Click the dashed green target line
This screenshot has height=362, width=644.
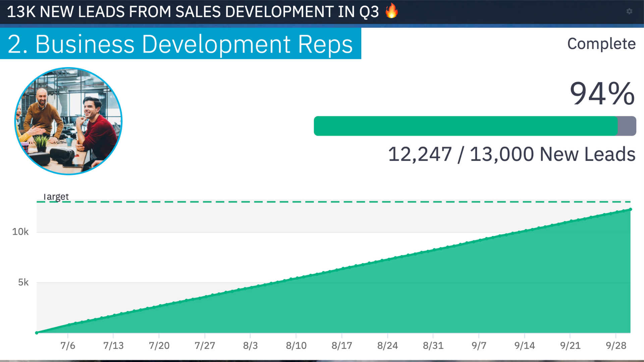(x=333, y=202)
